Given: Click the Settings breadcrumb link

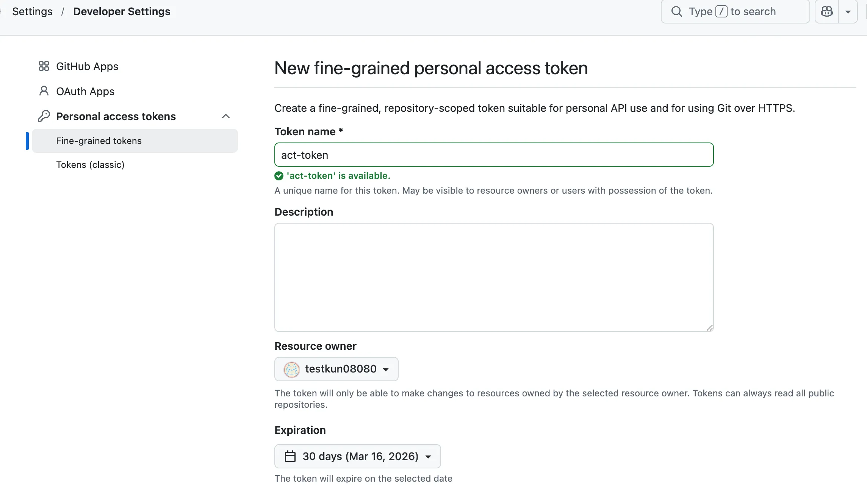Looking at the screenshot, I should click(x=32, y=11).
